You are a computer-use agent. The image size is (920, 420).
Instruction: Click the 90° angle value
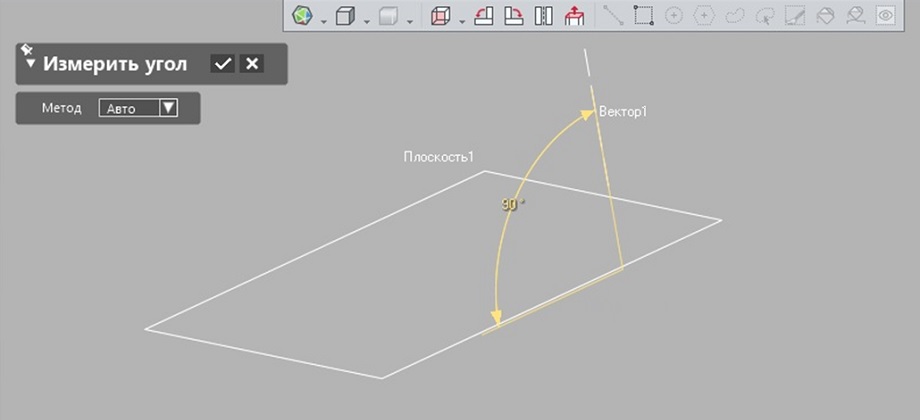(513, 204)
